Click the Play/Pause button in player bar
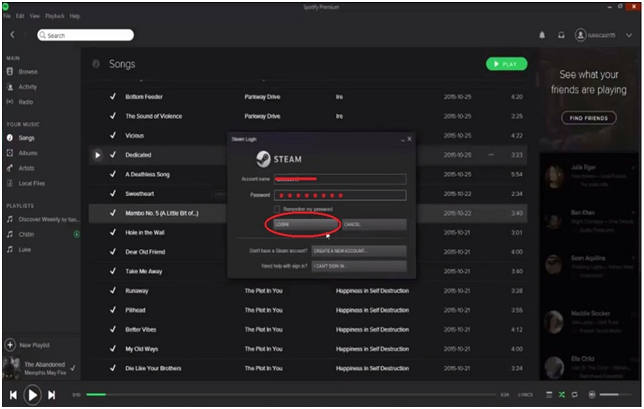 point(31,395)
